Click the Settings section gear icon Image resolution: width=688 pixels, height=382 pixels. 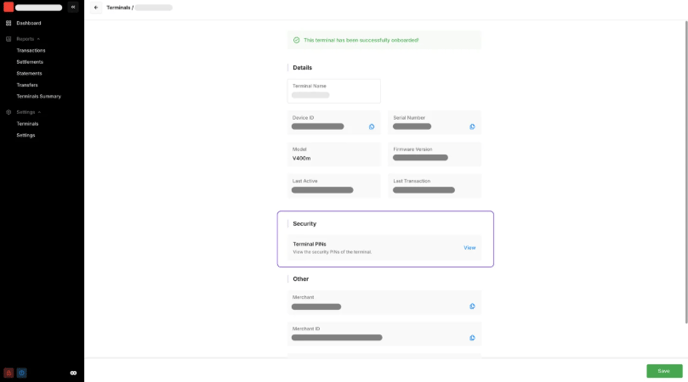pos(8,112)
